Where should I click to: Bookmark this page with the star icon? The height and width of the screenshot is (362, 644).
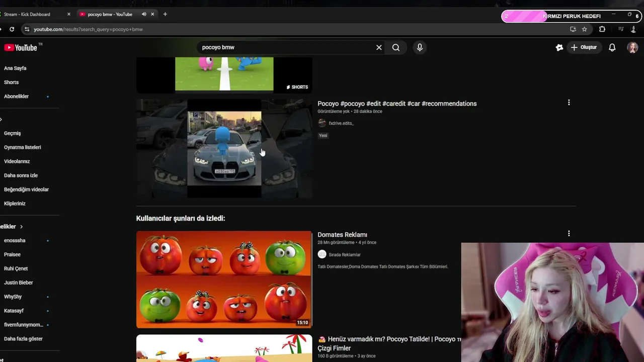pyautogui.click(x=584, y=29)
